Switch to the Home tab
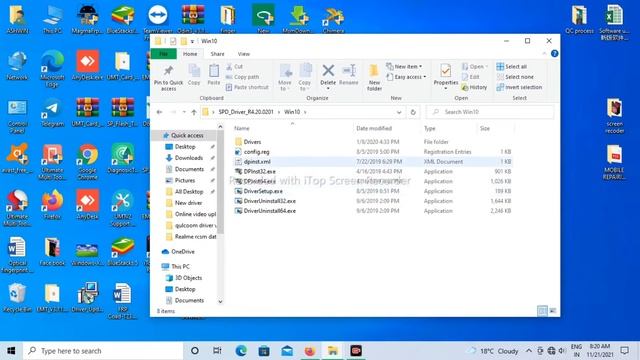640x360 pixels. point(190,53)
